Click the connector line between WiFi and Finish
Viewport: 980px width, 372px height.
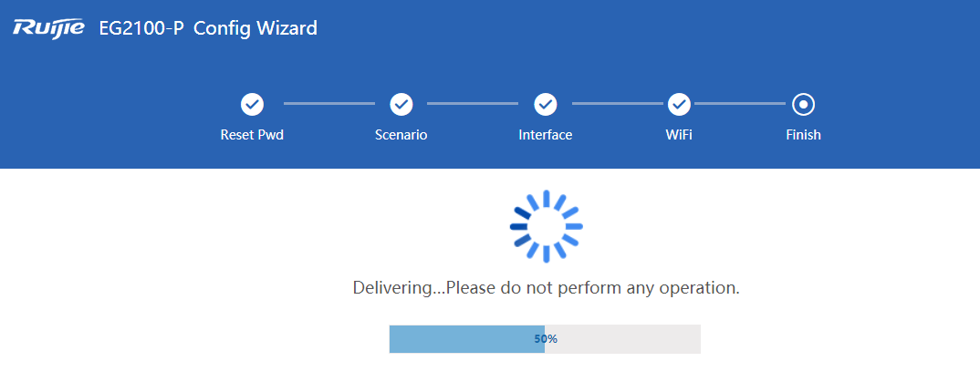[739, 104]
